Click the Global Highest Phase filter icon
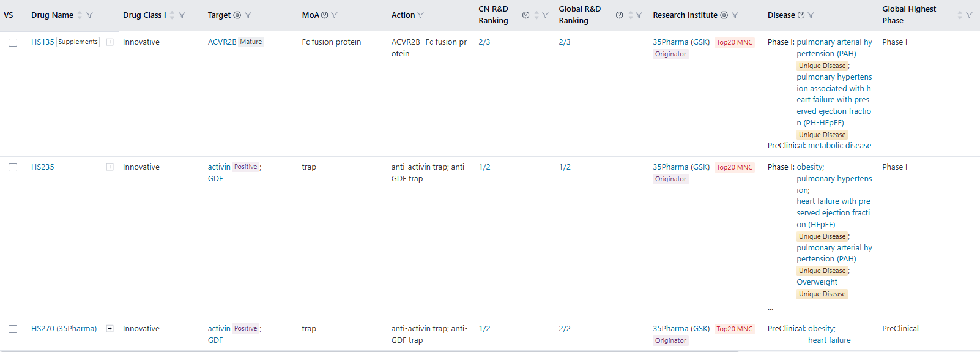Viewport: 980px width, 352px height. (x=969, y=15)
